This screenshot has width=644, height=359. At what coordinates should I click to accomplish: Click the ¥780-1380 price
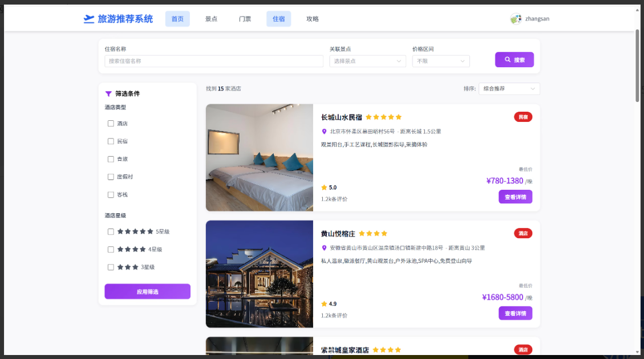click(505, 181)
